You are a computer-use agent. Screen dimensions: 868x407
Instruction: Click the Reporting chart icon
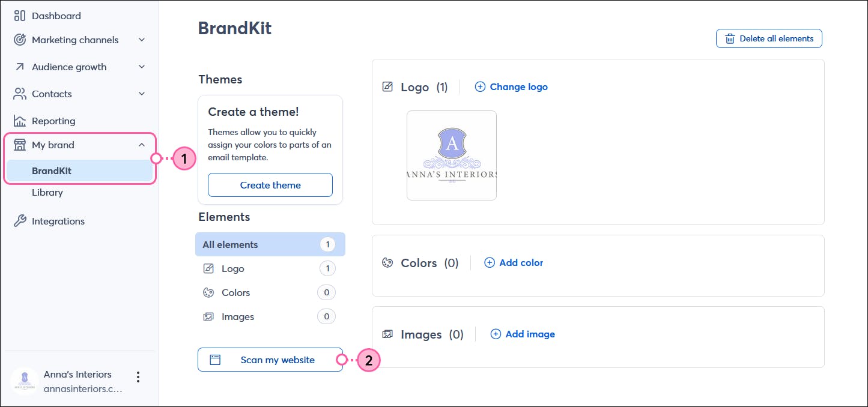point(20,121)
